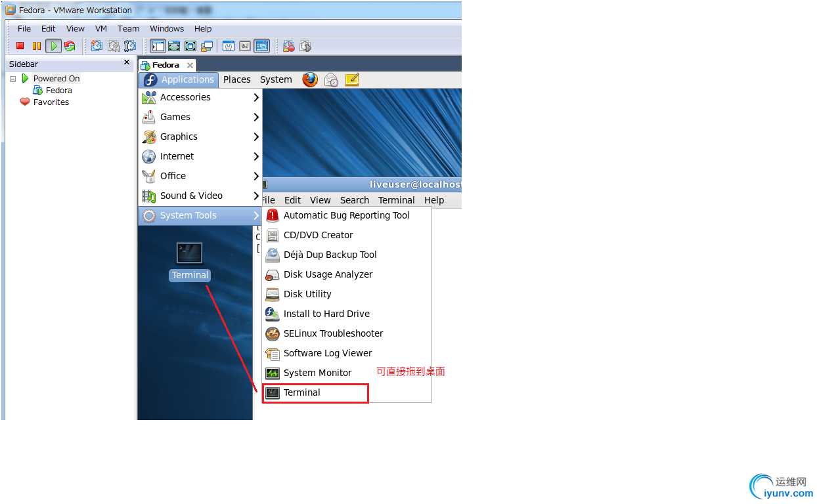
Task: Open the mail client panel launcher
Action: (332, 80)
